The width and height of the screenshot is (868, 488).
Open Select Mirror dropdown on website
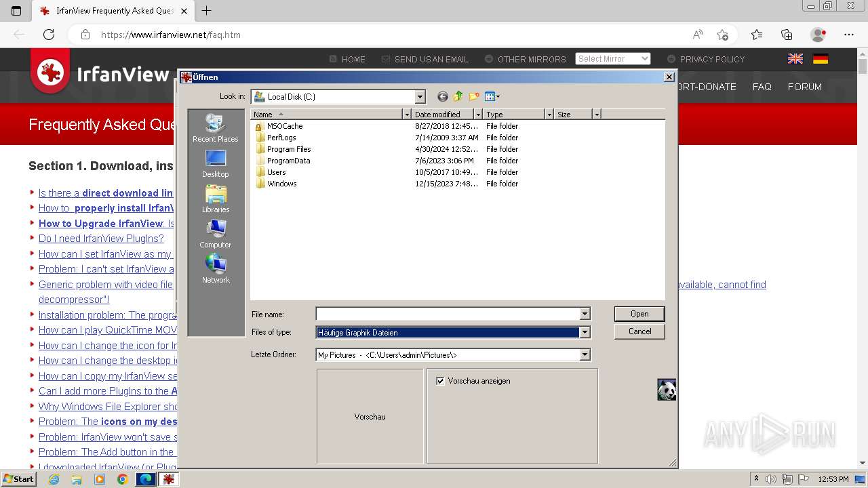pyautogui.click(x=613, y=59)
